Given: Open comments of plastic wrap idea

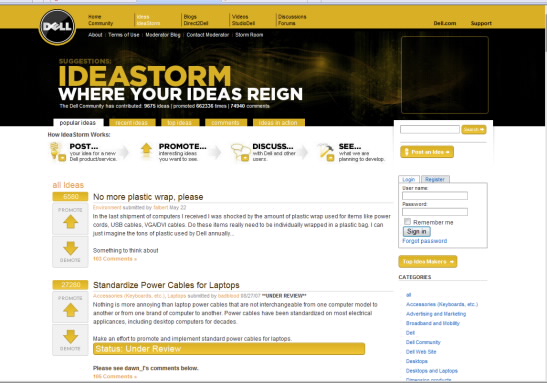Looking at the screenshot, I should click(x=115, y=259).
